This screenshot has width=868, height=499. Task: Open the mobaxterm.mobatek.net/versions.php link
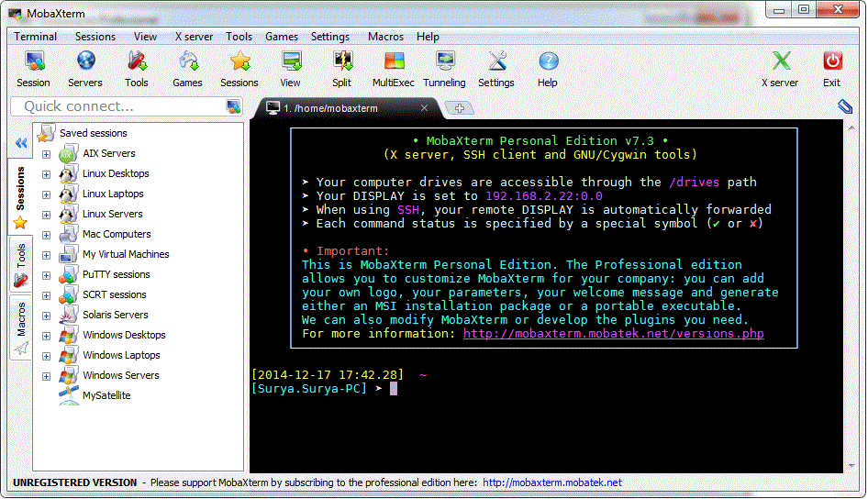(x=613, y=334)
